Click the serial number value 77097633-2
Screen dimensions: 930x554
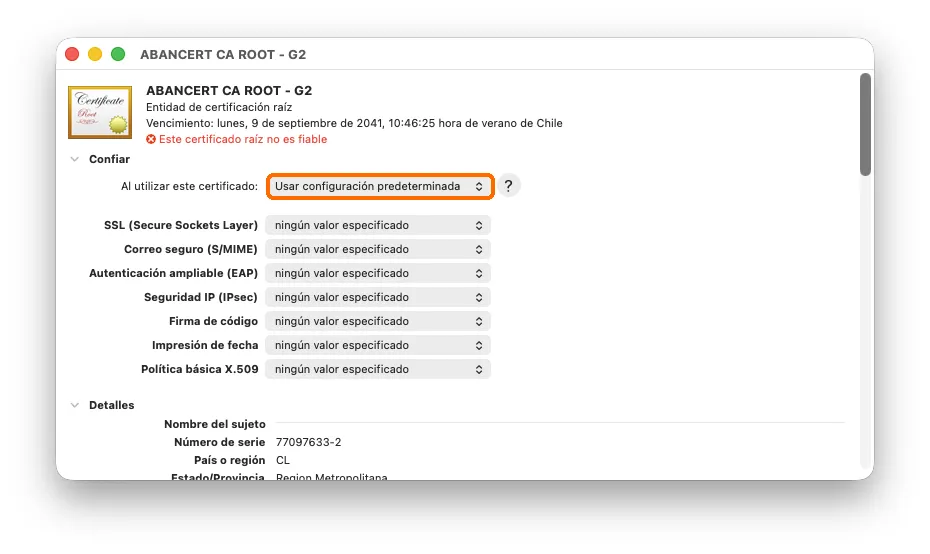(308, 442)
